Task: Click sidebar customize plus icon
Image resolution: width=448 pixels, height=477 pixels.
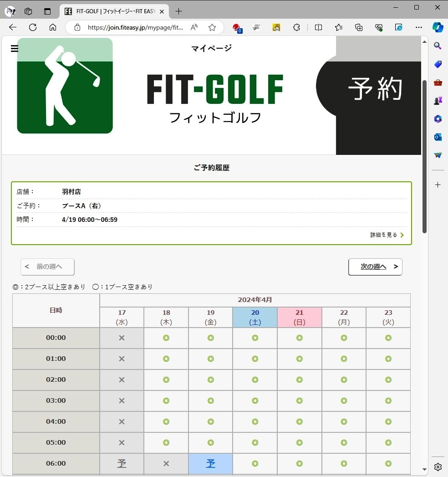Action: (438, 185)
